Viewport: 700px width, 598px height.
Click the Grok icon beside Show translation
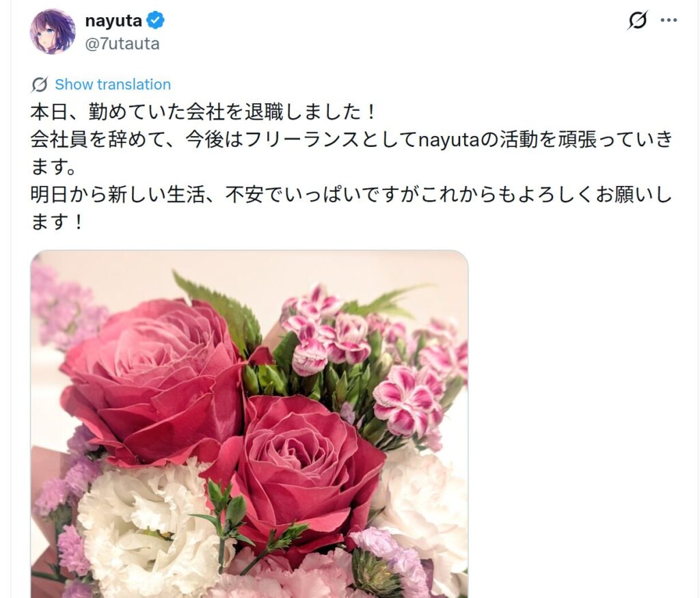click(40, 84)
